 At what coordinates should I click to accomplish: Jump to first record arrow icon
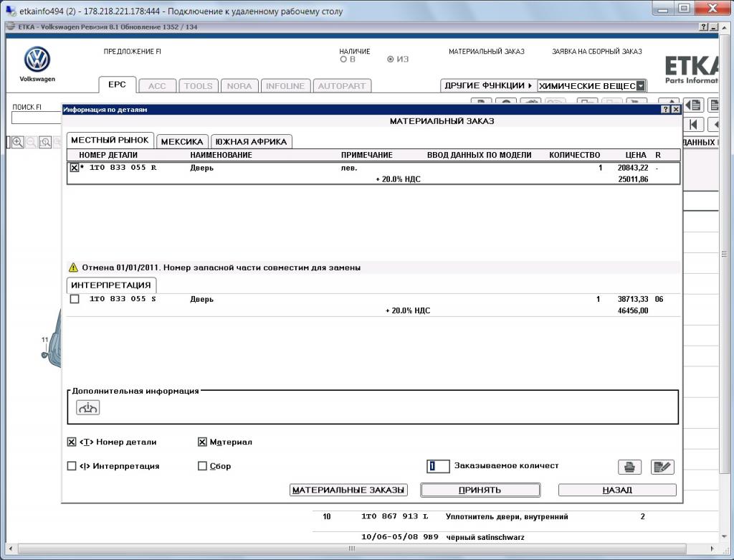coord(694,125)
